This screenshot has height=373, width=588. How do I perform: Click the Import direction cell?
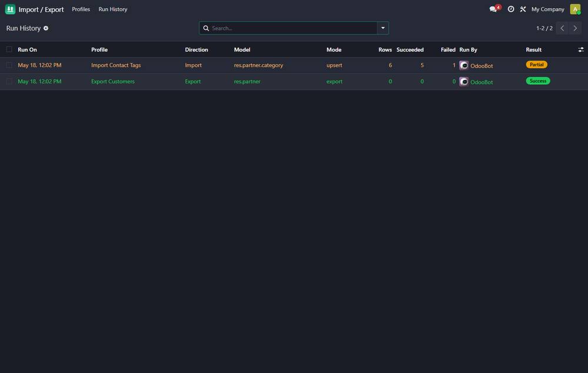193,65
